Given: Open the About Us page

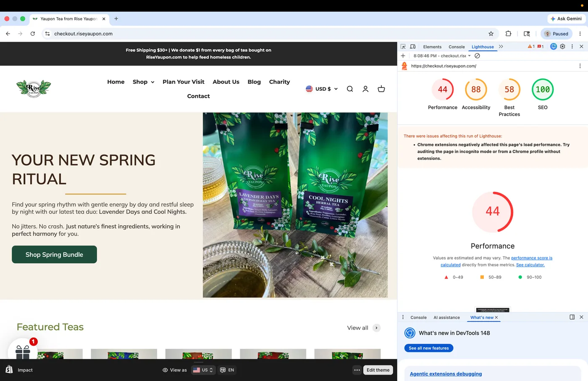Looking at the screenshot, I should pos(226,82).
